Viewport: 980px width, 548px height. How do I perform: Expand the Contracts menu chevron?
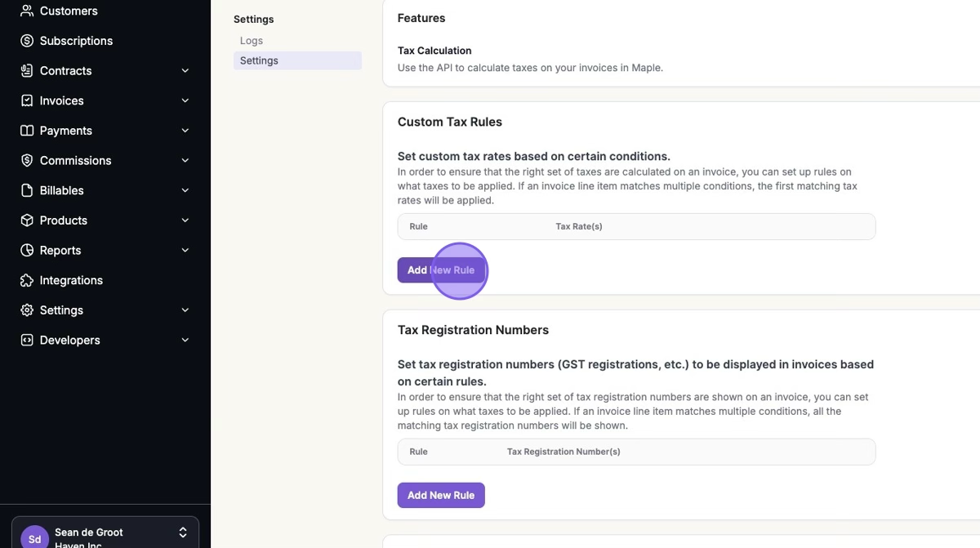tap(185, 71)
